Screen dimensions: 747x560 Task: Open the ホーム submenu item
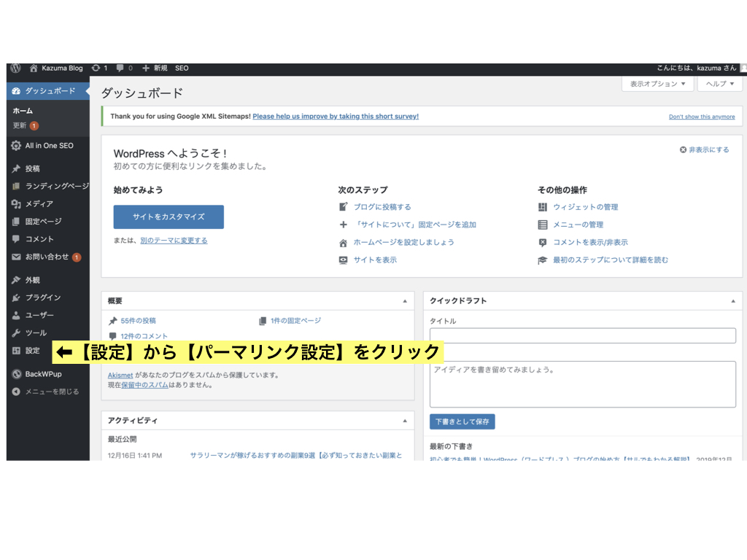[x=23, y=111]
